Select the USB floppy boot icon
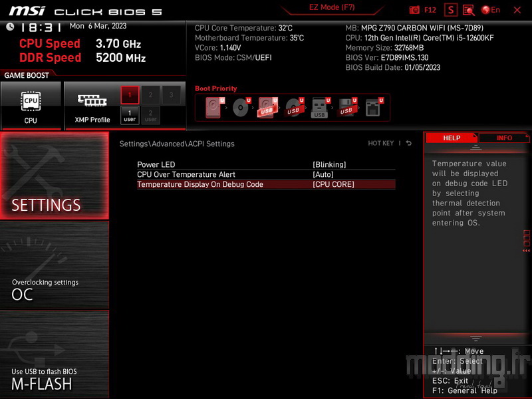The width and height of the screenshot is (532, 399). click(346, 108)
